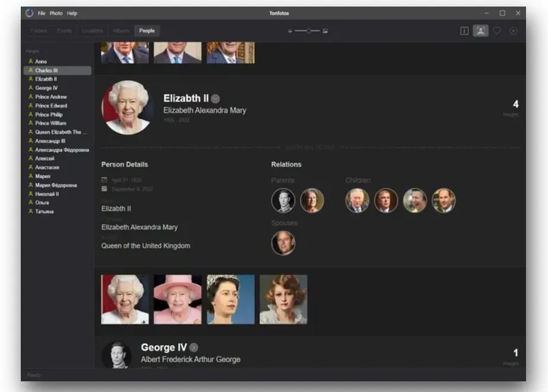This screenshot has height=392, width=548.
Task: Open Elizabeth photo with pink hat
Action: [x=178, y=299]
